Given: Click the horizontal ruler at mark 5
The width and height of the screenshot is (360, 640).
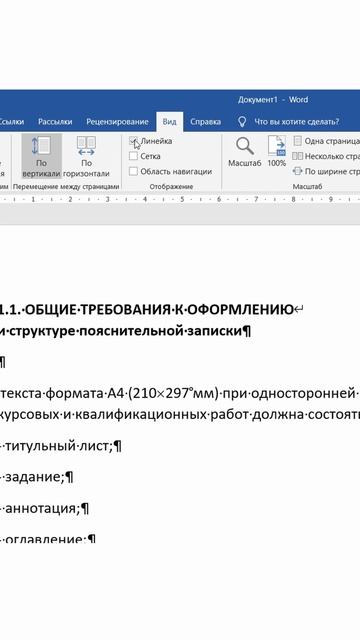Looking at the screenshot, I should point(182,200).
